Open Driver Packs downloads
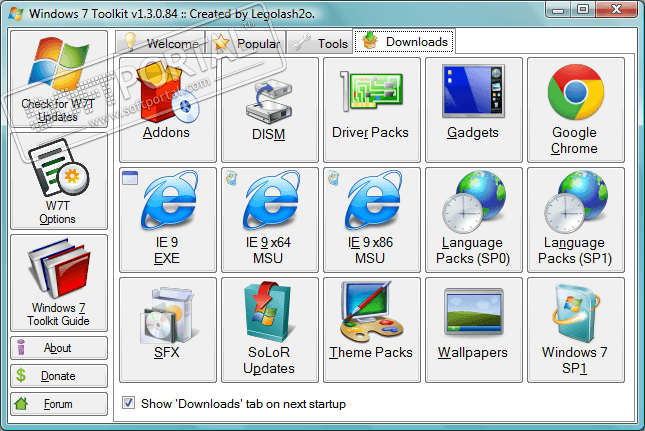The height and width of the screenshot is (431, 645). click(372, 110)
